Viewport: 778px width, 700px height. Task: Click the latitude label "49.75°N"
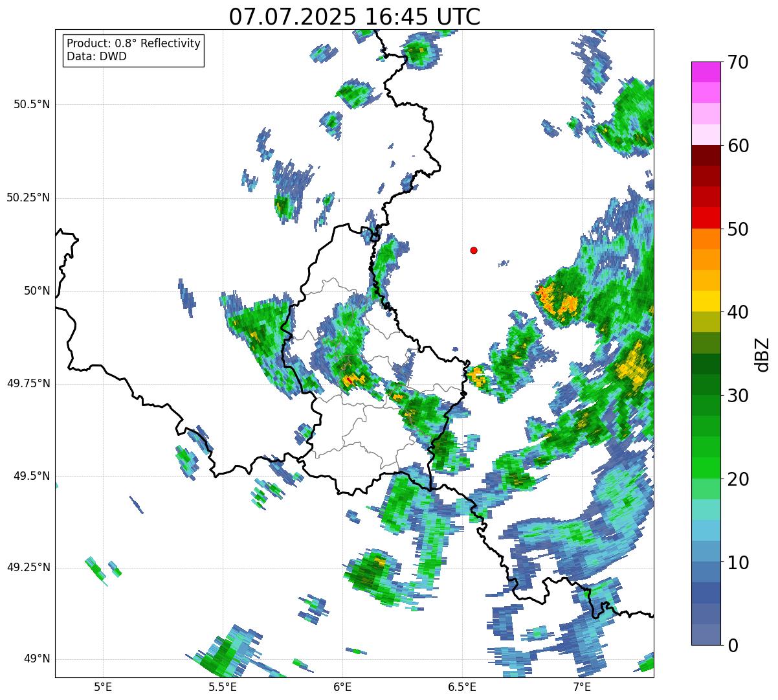28,383
